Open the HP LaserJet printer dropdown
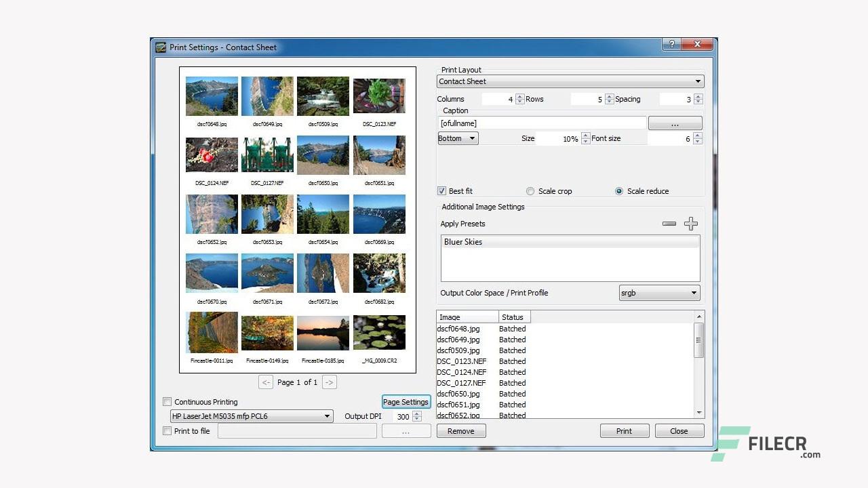Image resolution: width=868 pixels, height=488 pixels. pos(252,416)
